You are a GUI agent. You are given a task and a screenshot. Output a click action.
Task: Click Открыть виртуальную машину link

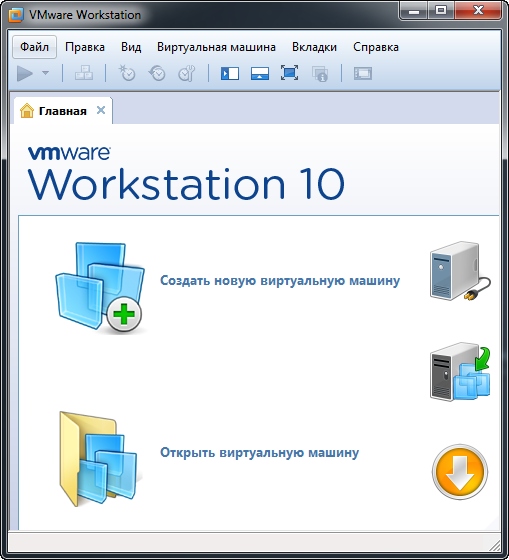(259, 452)
